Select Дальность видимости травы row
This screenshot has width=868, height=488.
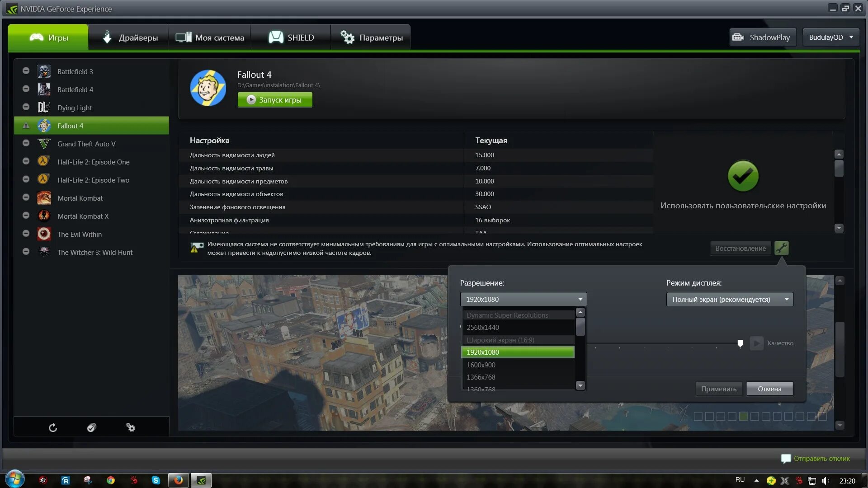coord(416,168)
